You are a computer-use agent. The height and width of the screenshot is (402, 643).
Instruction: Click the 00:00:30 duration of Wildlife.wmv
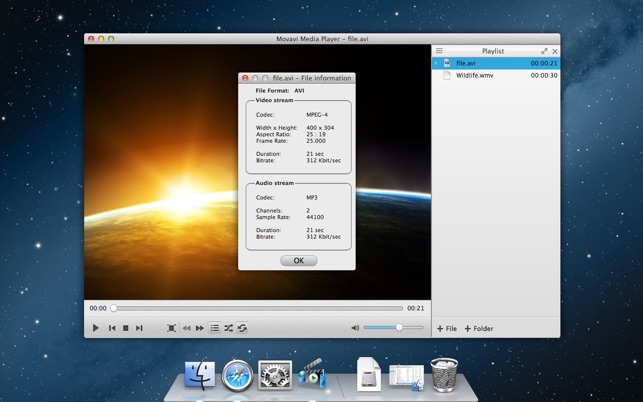pyautogui.click(x=544, y=75)
